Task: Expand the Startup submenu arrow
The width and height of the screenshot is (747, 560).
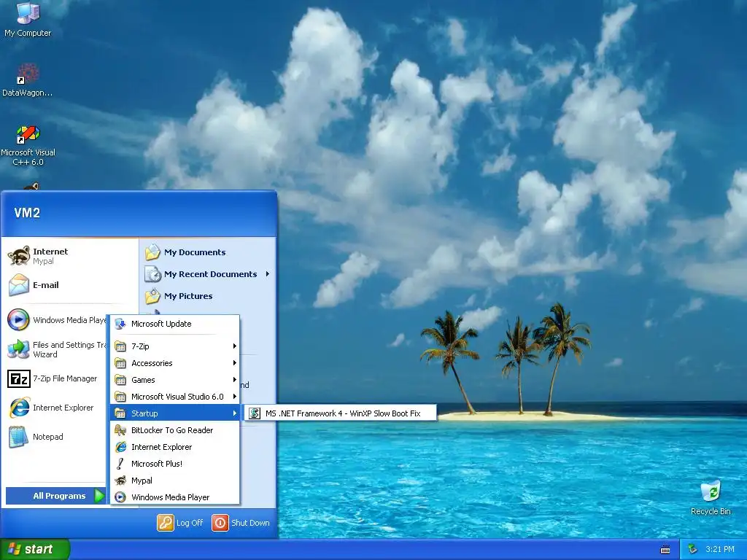Action: pos(234,413)
